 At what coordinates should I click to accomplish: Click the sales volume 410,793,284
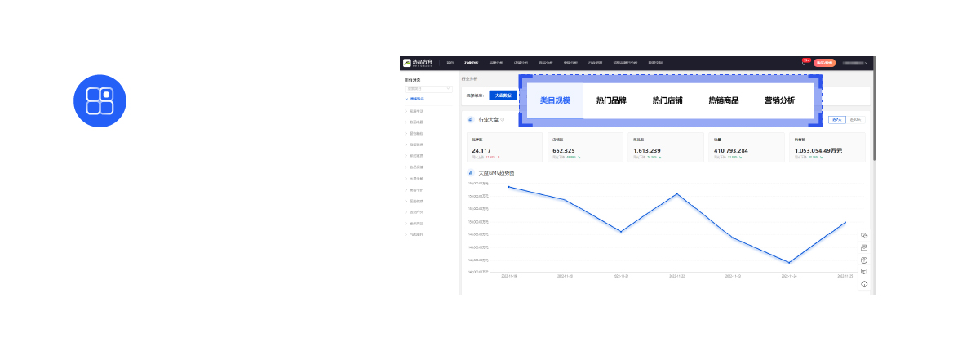(x=732, y=151)
